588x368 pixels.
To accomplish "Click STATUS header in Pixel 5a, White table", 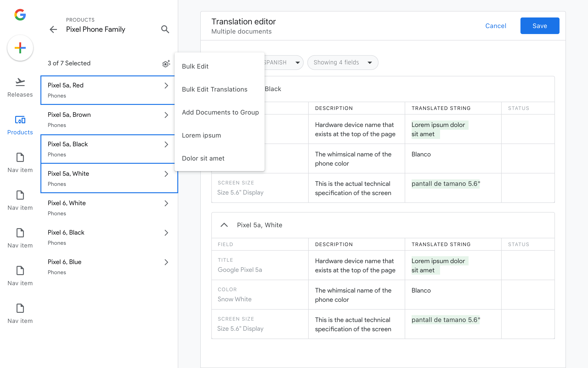I will pyautogui.click(x=518, y=244).
